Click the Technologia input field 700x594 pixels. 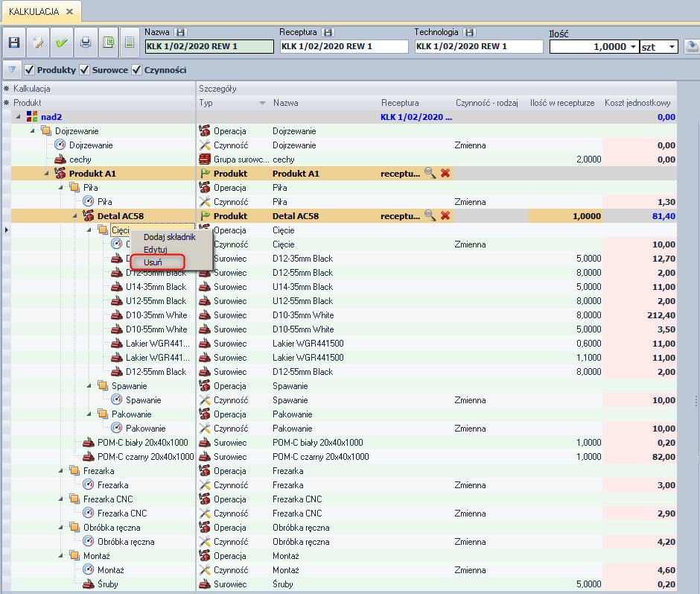[479, 46]
